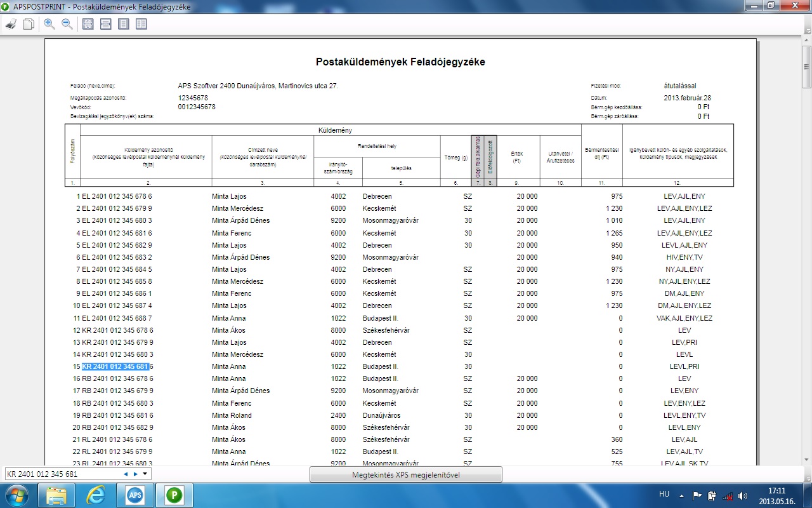
Task: Click Székesfehérvár in row 12
Action: click(x=386, y=330)
